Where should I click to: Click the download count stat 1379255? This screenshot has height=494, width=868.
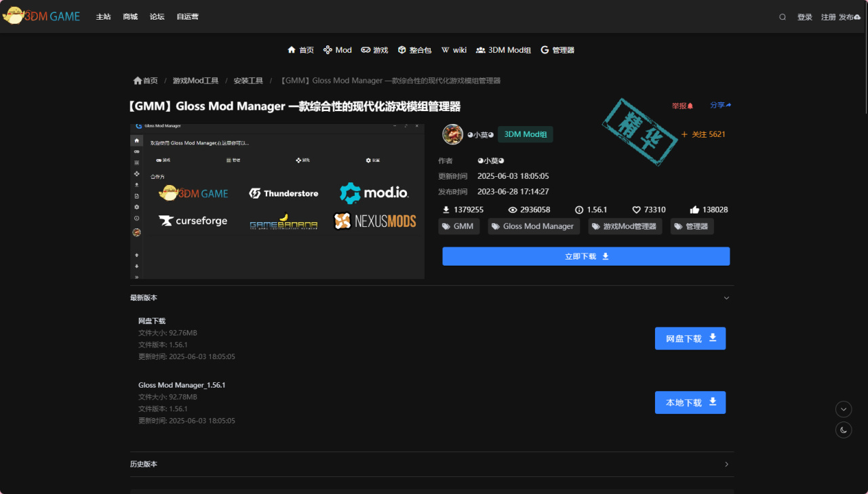[x=462, y=210]
